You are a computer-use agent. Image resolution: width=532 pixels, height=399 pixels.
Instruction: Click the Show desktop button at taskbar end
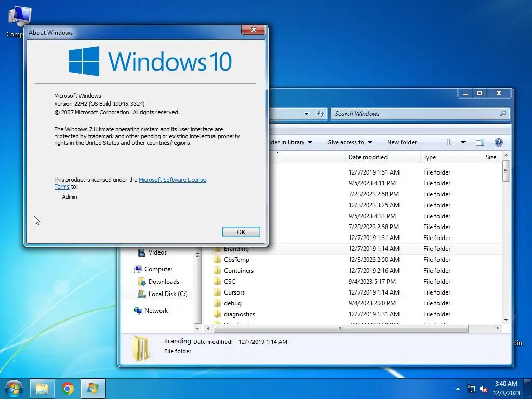(x=528, y=389)
